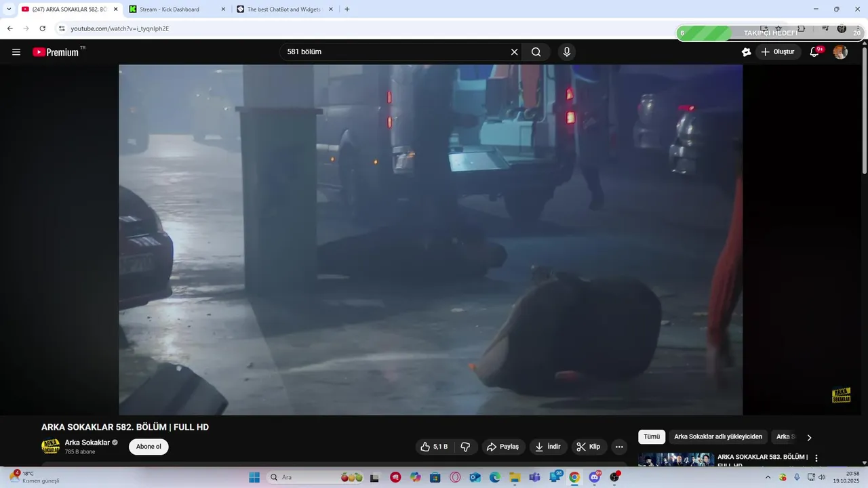Image resolution: width=868 pixels, height=488 pixels.
Task: Open volume control in system tray
Action: (x=822, y=477)
